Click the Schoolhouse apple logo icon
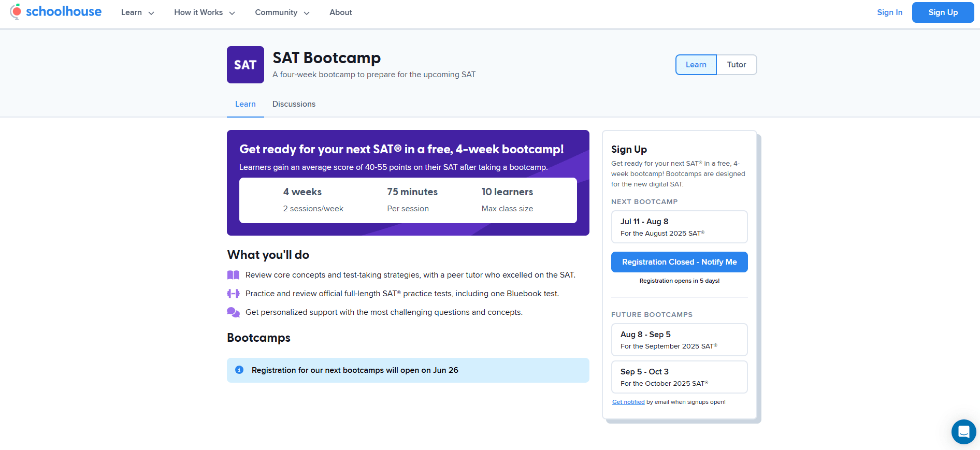The height and width of the screenshot is (450, 980). (16, 11)
